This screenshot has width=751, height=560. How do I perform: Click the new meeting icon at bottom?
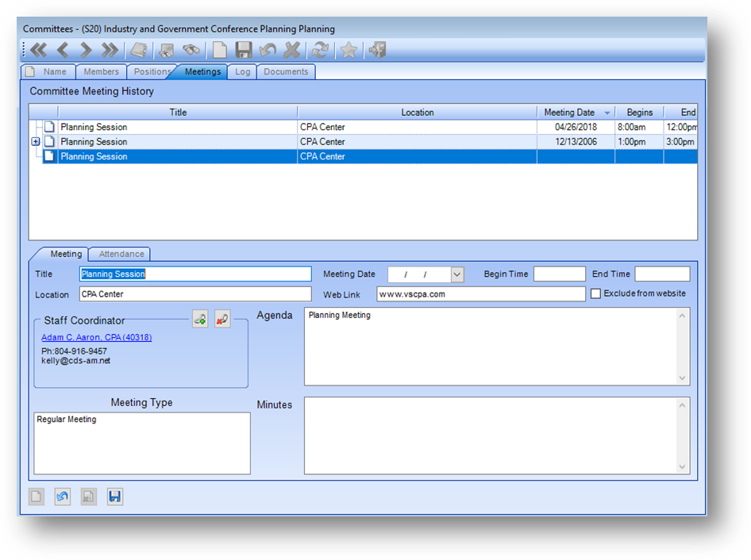[37, 497]
